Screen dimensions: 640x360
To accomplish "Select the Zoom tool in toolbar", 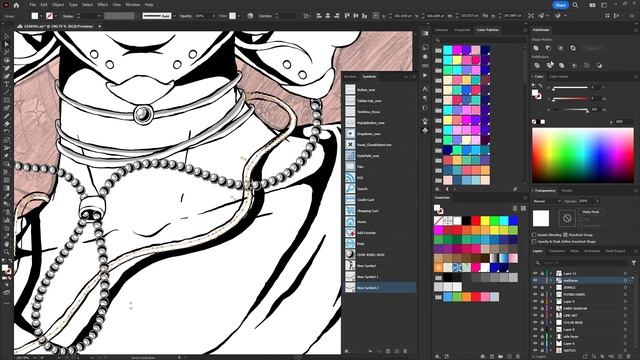I will pyautogui.click(x=7, y=252).
